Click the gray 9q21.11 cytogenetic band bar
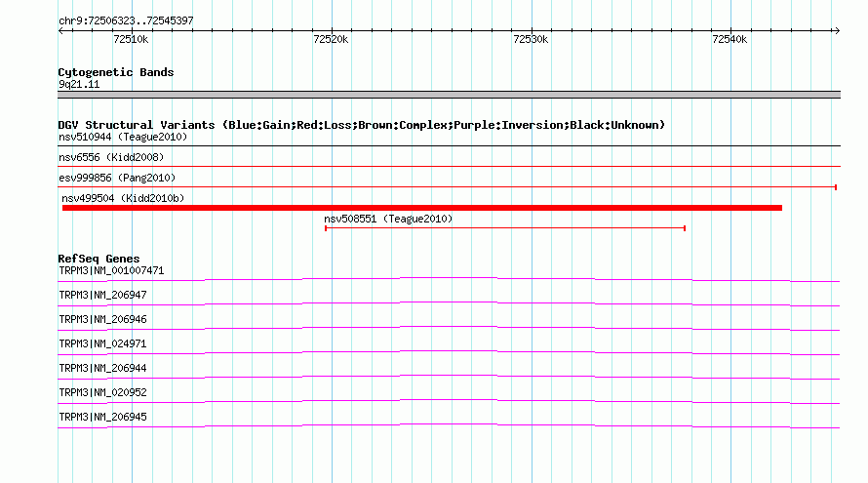 tap(449, 95)
